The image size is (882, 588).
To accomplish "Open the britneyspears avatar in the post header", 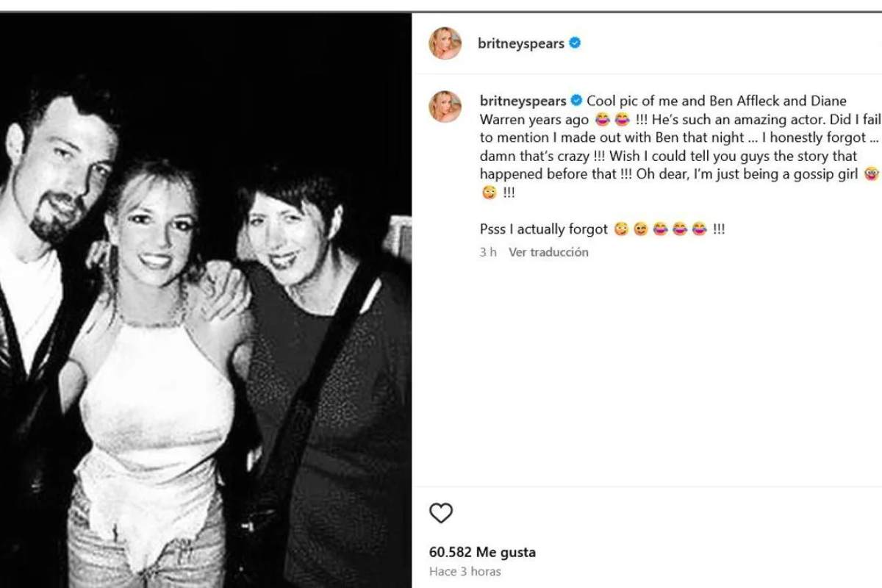I will [x=445, y=43].
